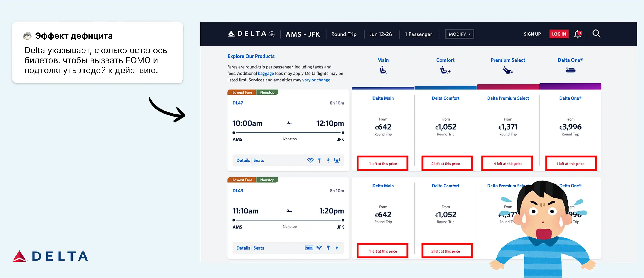Open Details for flight DL47
The image size is (644, 278).
[x=243, y=160]
